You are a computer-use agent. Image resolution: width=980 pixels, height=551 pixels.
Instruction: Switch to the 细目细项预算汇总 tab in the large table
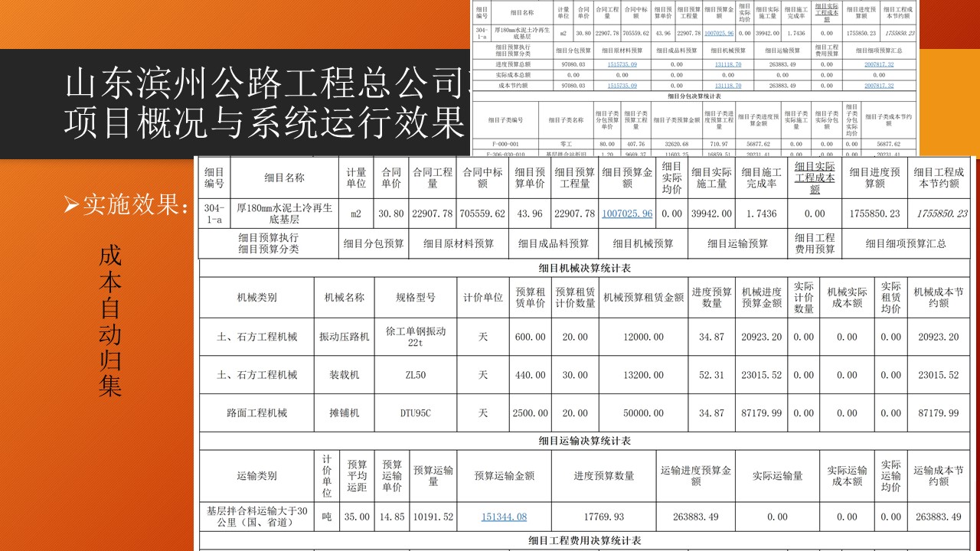click(x=906, y=243)
